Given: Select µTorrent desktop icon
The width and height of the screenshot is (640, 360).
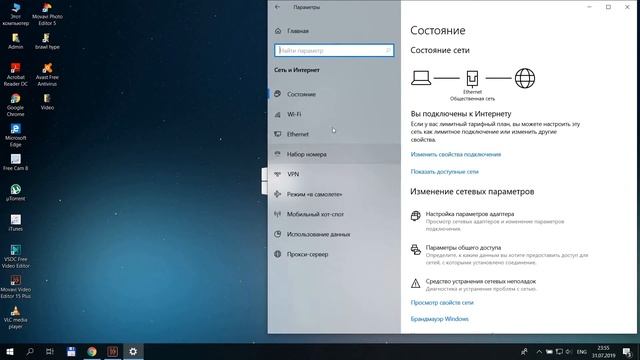Looking at the screenshot, I should point(16,193).
